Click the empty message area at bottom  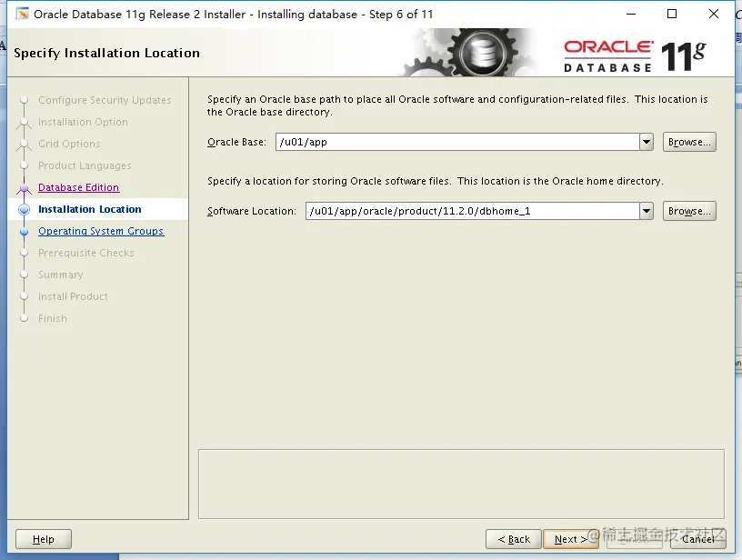(x=461, y=485)
